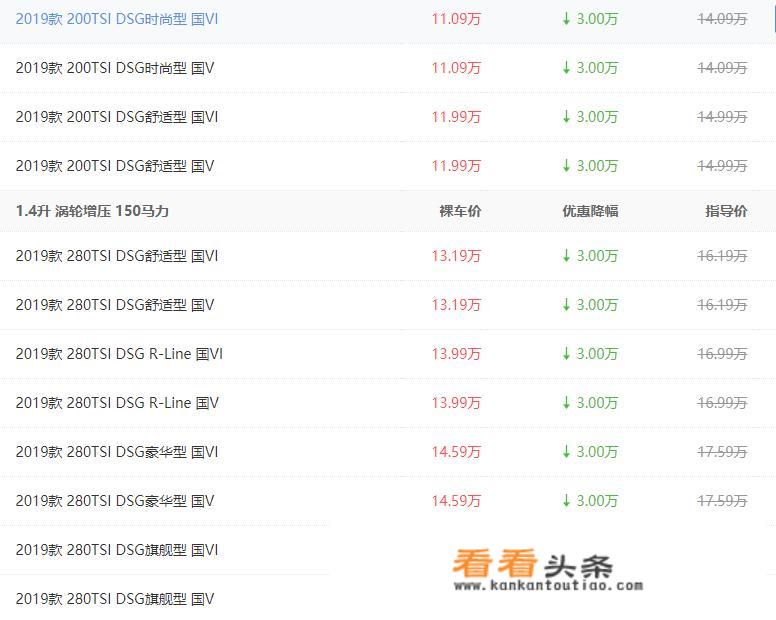Click 3.00万 discount for 200TSI时尚型 国V
This screenshot has width=776, height=620.
(x=590, y=68)
